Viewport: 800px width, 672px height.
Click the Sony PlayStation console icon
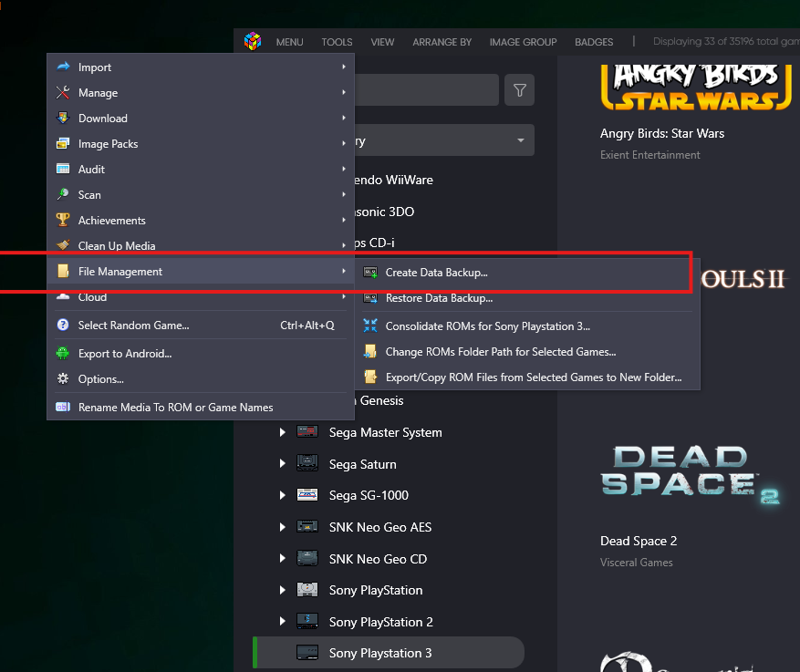click(x=307, y=590)
